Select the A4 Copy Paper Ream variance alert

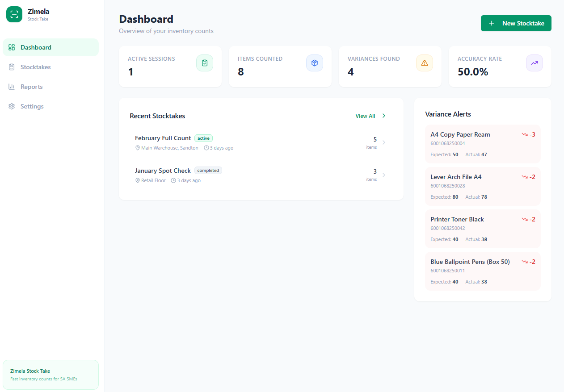483,144
